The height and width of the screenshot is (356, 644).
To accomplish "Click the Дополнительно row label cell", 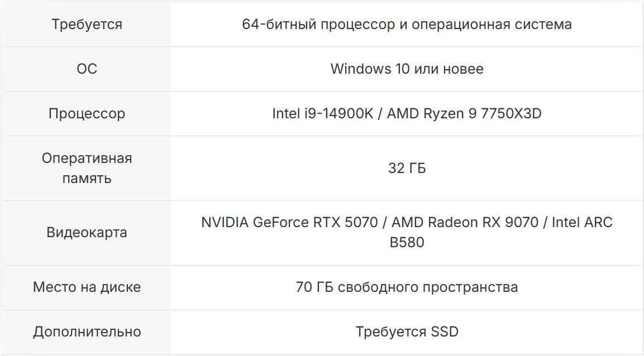I will [x=87, y=332].
